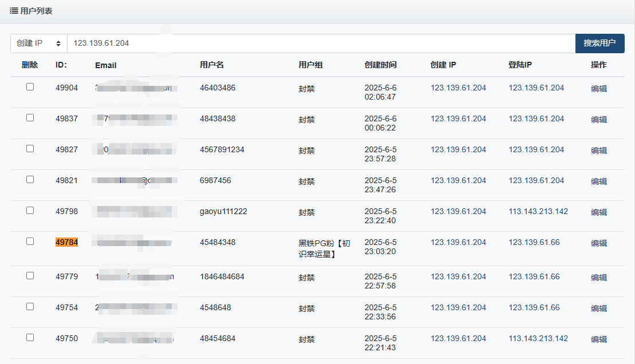635x364 pixels.
Task: Click the 登陆IP link in row 49827
Action: pos(536,149)
